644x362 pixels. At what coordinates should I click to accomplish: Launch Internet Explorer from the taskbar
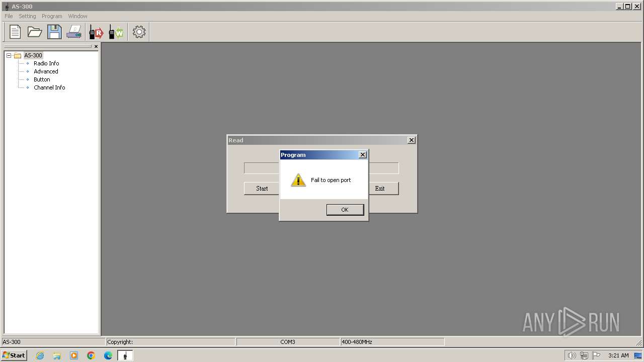(40, 355)
